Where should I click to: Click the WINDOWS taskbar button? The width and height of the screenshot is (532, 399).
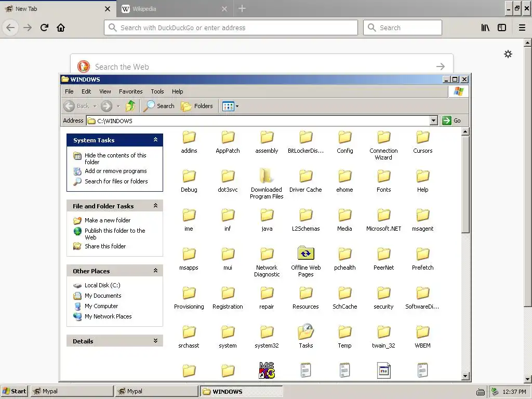coord(241,391)
